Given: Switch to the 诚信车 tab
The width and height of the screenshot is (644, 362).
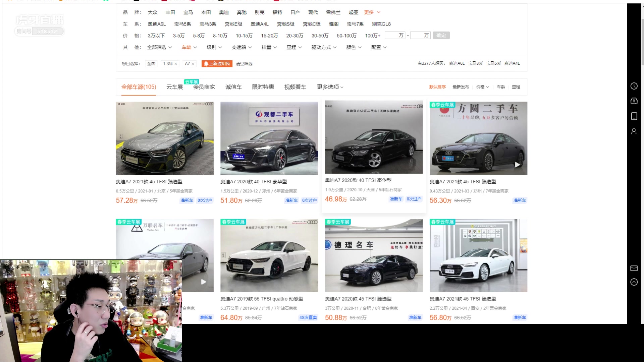Looking at the screenshot, I should (233, 87).
